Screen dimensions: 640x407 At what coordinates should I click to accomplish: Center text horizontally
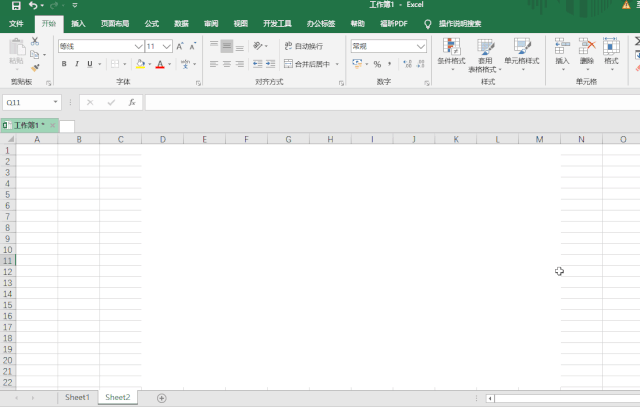point(227,64)
